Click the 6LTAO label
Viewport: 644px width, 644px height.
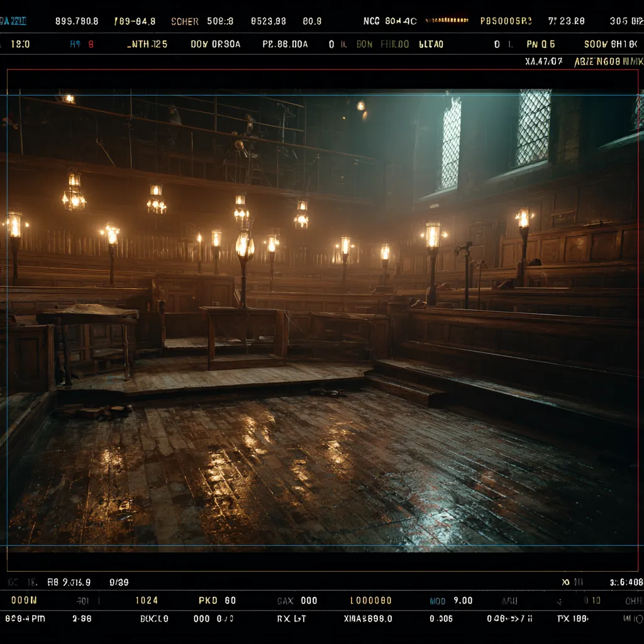[431, 45]
